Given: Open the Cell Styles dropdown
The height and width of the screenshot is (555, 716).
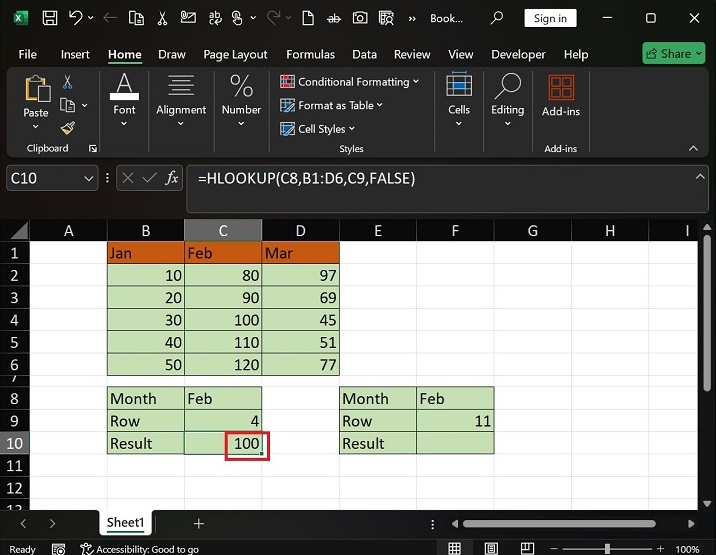Looking at the screenshot, I should (317, 129).
